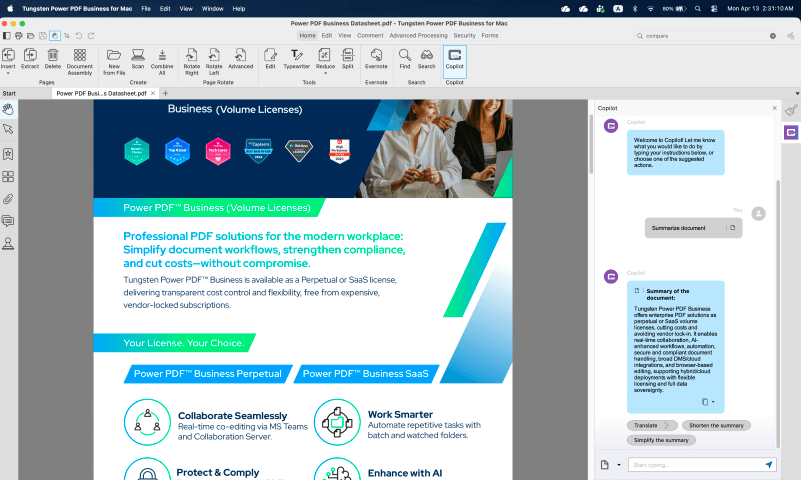801x480 pixels.
Task: Click the brush tool icon in right strip
Action: (791, 110)
